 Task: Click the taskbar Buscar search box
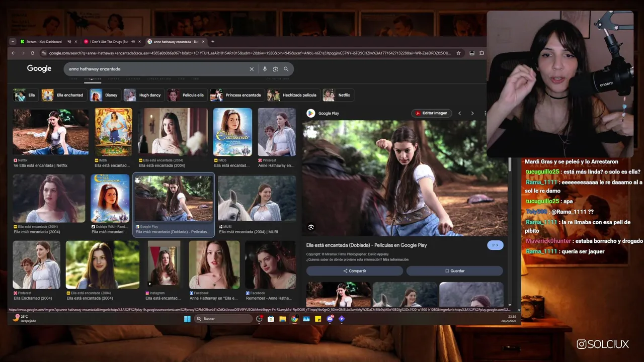tap(223, 319)
